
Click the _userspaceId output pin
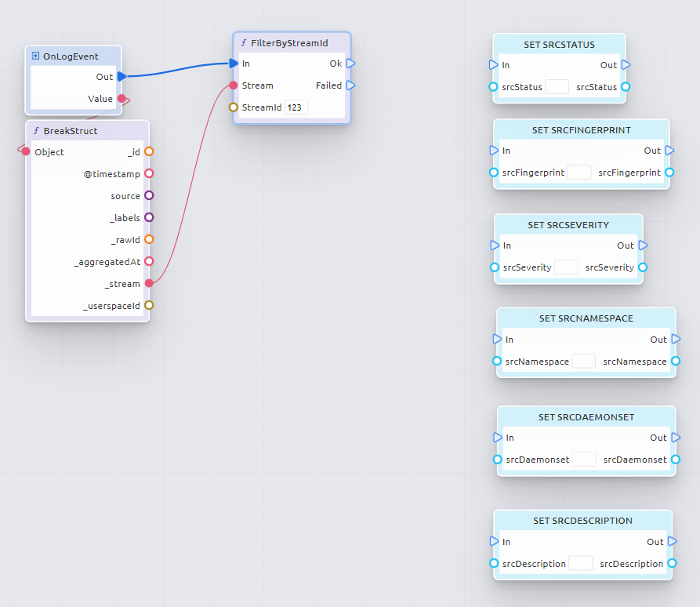148,306
